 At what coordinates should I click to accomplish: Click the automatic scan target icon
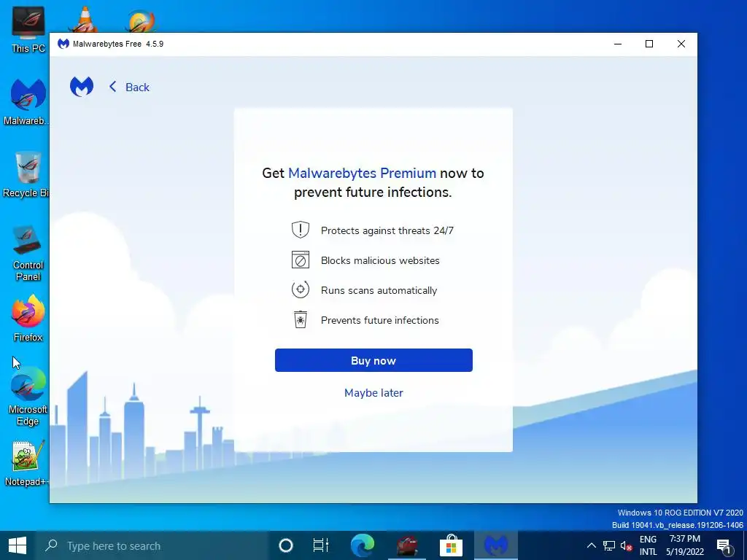(300, 289)
